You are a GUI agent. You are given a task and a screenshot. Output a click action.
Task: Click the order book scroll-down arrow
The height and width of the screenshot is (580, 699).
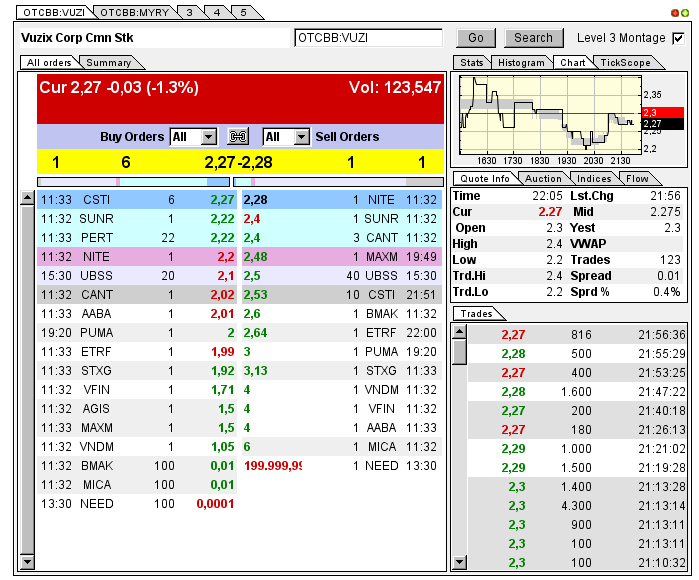[x=27, y=563]
